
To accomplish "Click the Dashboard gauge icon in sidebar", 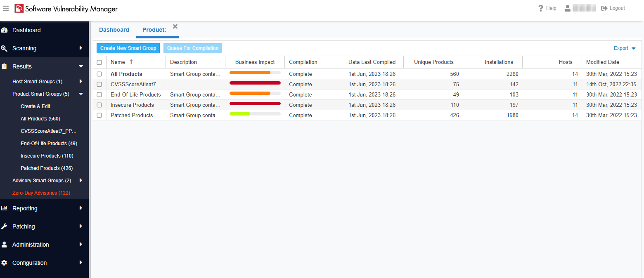I will pyautogui.click(x=5, y=30).
